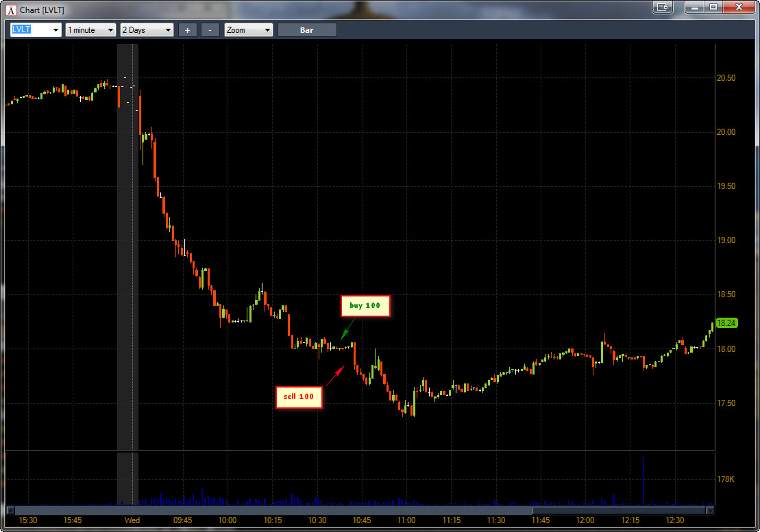Click the 12:30 time axis label
The width and height of the screenshot is (760, 532).
[x=675, y=520]
